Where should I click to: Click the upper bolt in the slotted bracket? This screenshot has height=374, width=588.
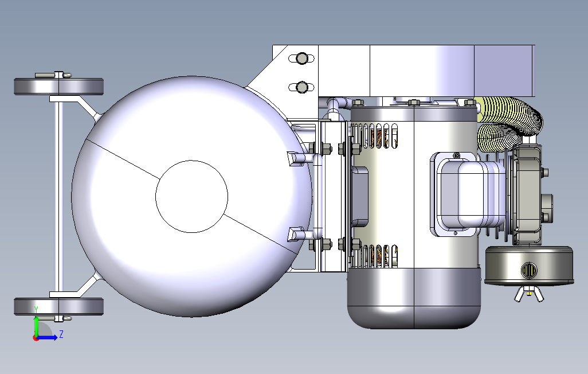coord(302,59)
